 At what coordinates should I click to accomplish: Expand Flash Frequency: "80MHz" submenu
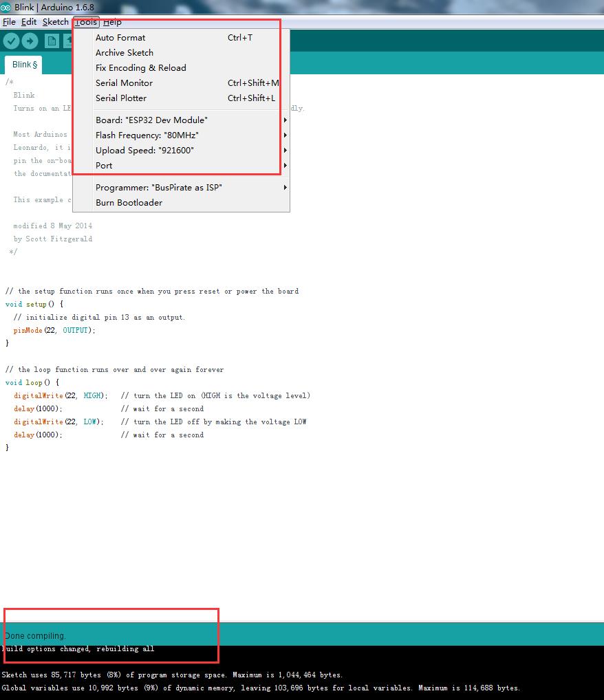point(181,135)
